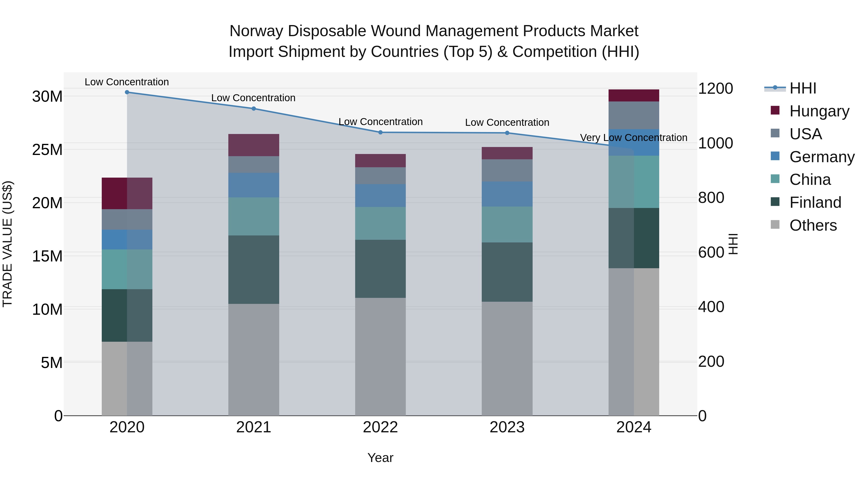Click the 30M y-axis tick label

point(47,97)
